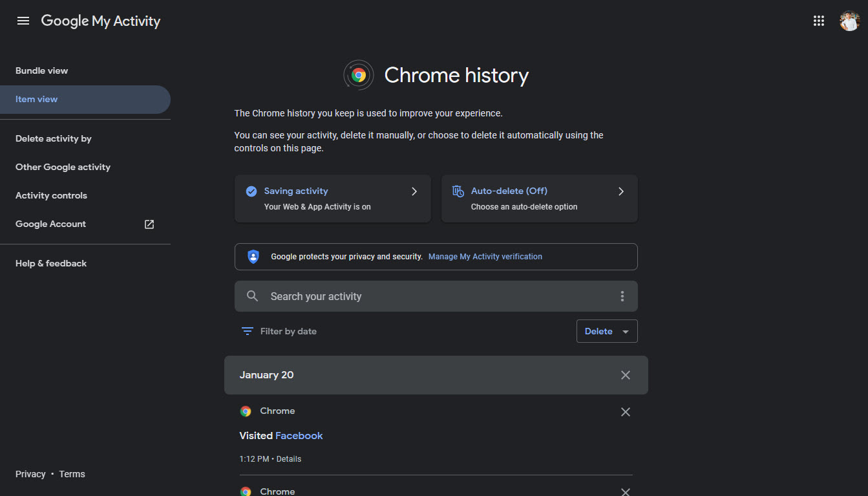Click the Google My Activity logo
The image size is (868, 496).
pyautogui.click(x=101, y=21)
